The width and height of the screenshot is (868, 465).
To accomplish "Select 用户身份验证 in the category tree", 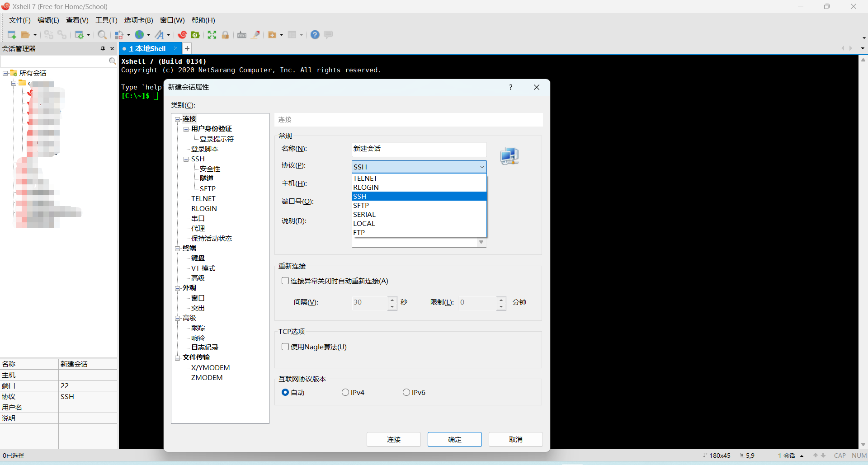I will [x=211, y=129].
